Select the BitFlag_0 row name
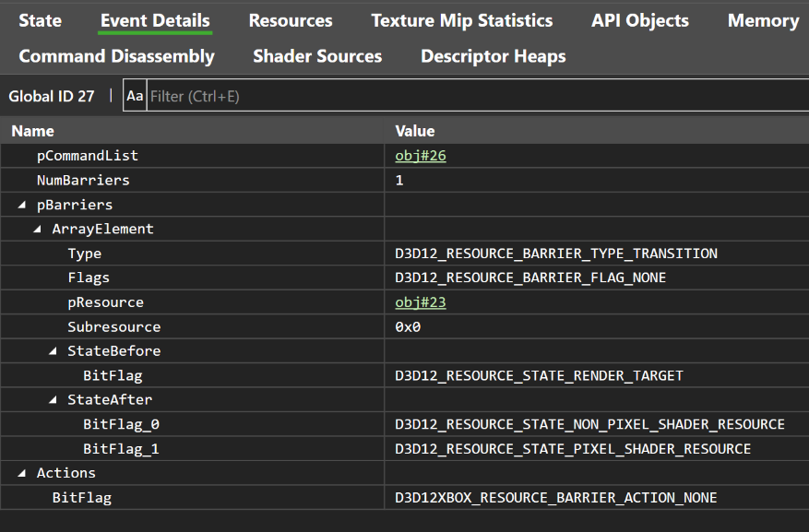809x532 pixels. point(121,424)
